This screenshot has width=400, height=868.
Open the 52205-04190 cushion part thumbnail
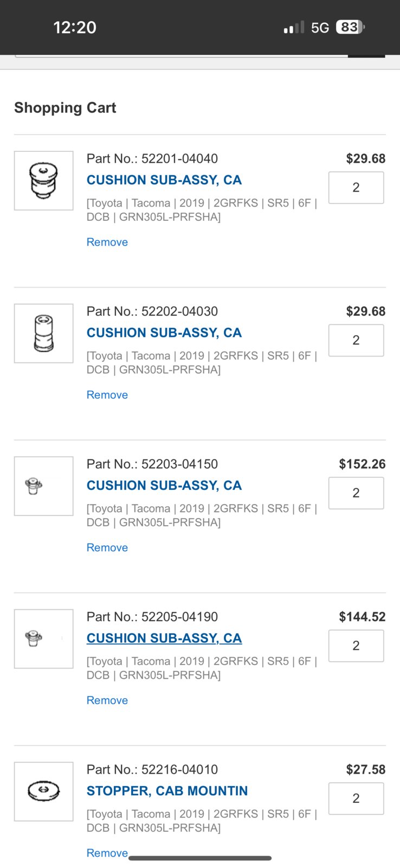point(43,639)
